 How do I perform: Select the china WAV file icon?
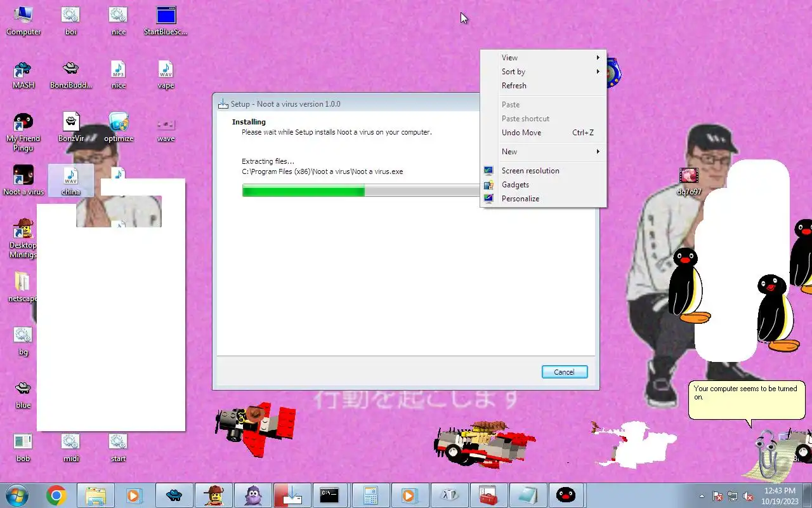(x=70, y=180)
